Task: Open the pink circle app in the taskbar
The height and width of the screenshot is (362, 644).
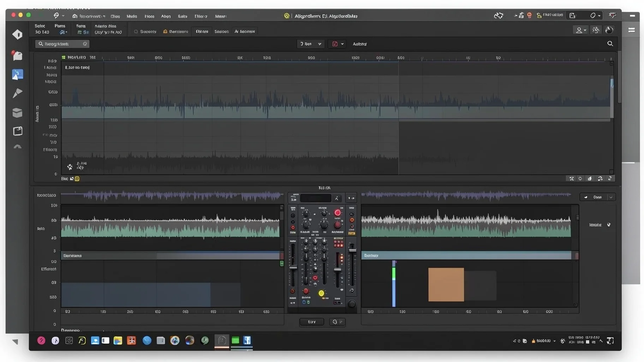Action: [41, 340]
